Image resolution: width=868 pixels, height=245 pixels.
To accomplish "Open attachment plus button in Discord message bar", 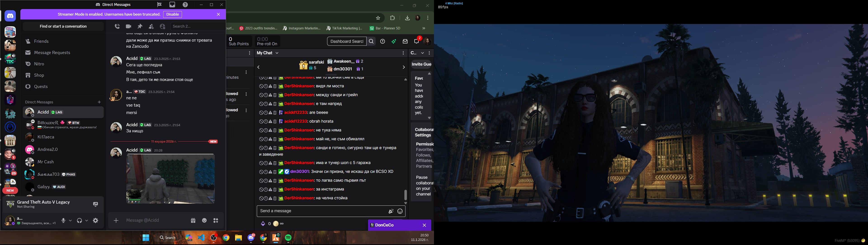I will coord(116,220).
